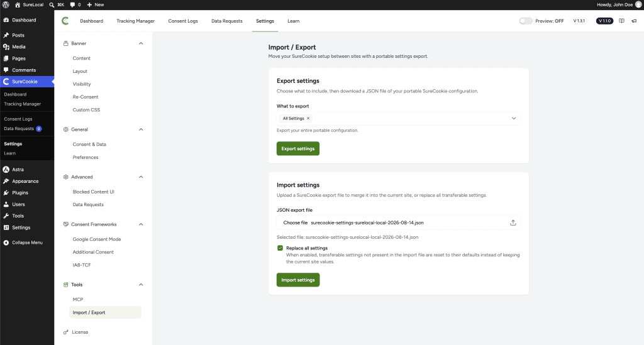The height and width of the screenshot is (345, 644).
Task: Click the Choose file button
Action: click(x=296, y=222)
